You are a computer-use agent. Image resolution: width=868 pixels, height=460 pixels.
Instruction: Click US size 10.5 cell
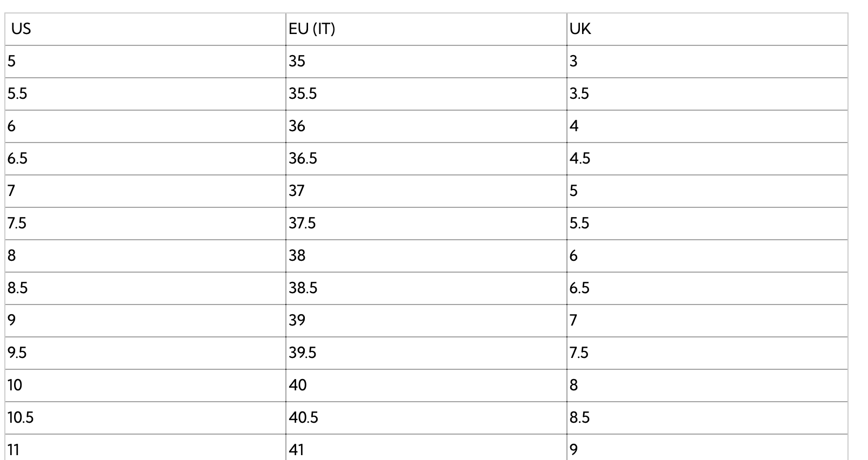tap(21, 418)
